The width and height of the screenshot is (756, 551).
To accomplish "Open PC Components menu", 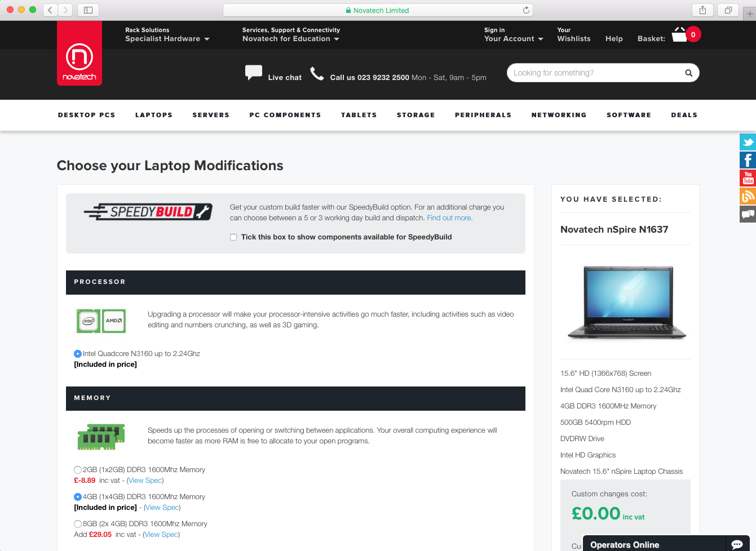I will pyautogui.click(x=285, y=115).
